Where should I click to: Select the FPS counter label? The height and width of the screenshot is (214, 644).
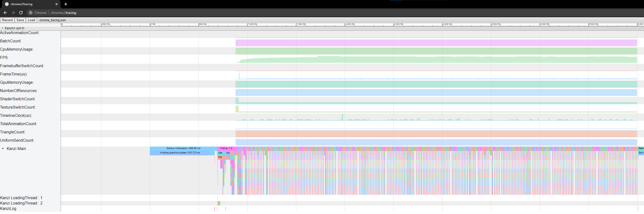point(4,58)
